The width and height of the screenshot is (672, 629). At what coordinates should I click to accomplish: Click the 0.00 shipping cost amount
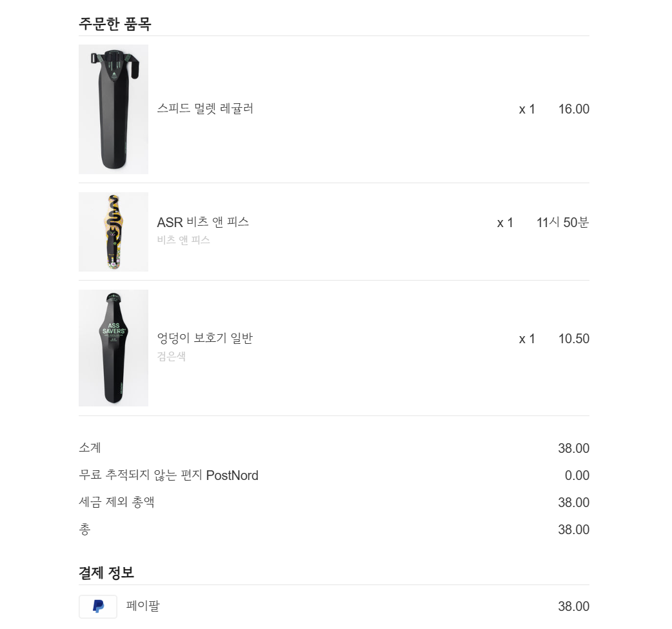tap(577, 475)
